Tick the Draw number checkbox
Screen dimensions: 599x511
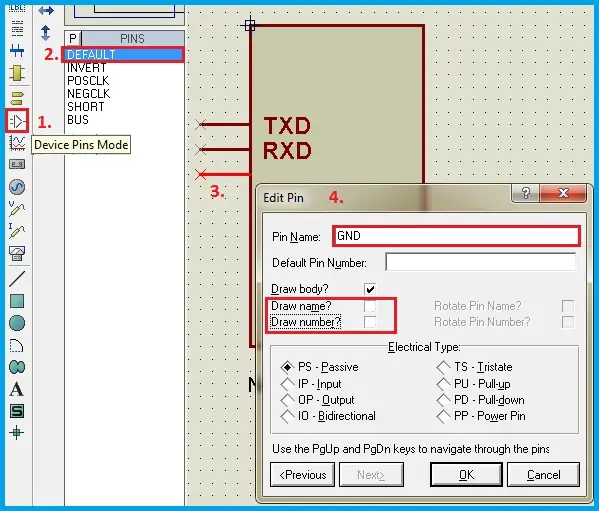[370, 322]
